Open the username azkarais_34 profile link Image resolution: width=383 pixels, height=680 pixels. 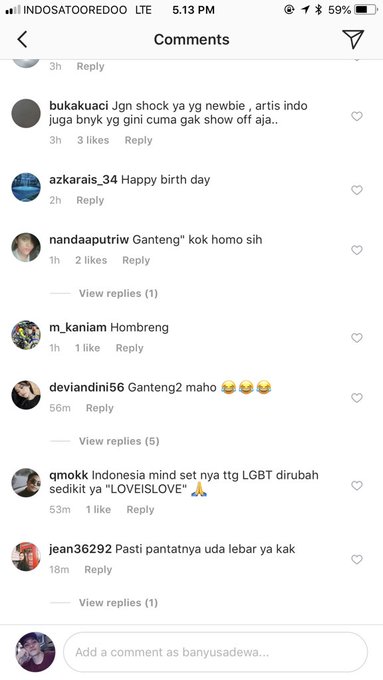pos(83,180)
